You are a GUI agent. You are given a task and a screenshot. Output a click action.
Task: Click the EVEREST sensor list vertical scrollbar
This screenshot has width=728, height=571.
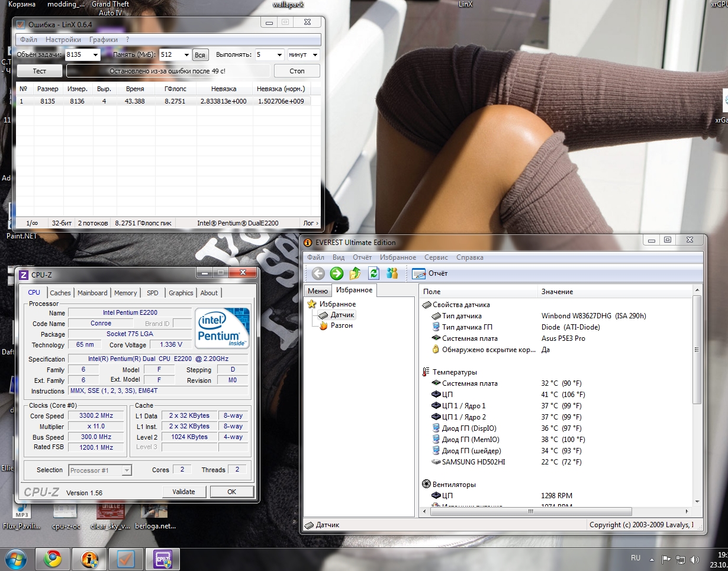click(x=697, y=401)
